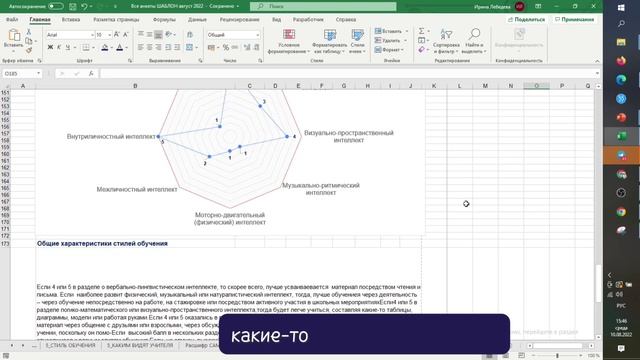Screen dimensions: 640x360
Task: Switch to the Вставка ribbon tab
Action: coord(71,20)
